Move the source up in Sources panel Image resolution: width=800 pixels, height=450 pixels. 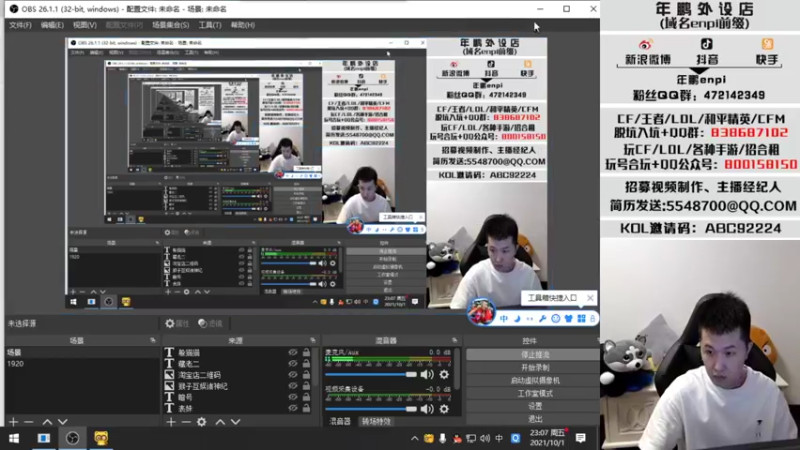pos(220,422)
